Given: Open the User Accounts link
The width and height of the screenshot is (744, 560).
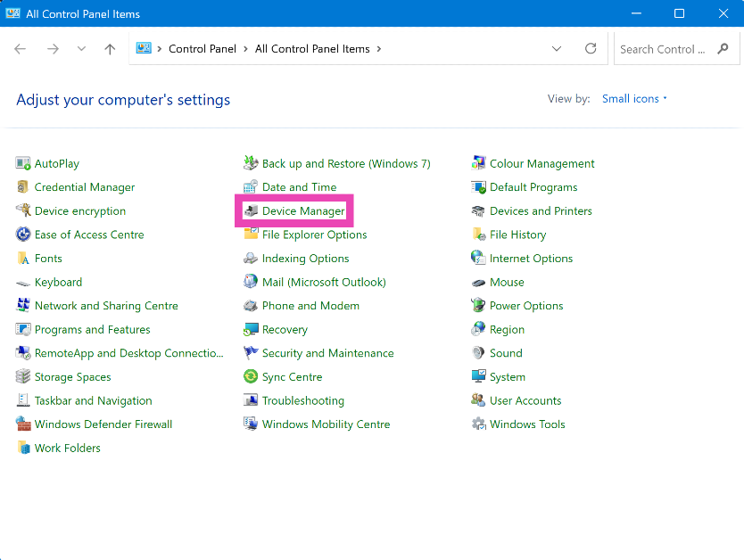Looking at the screenshot, I should point(525,401).
